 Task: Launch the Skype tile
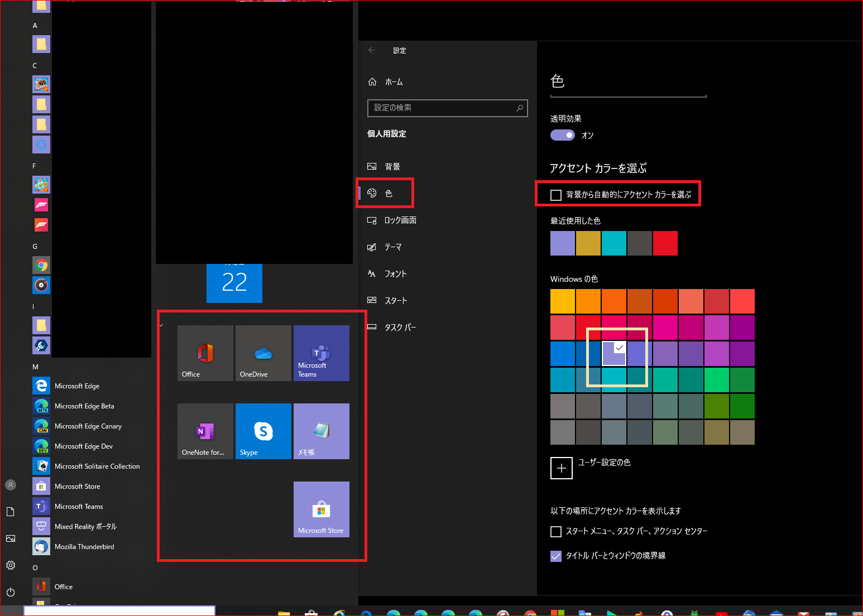click(x=263, y=431)
